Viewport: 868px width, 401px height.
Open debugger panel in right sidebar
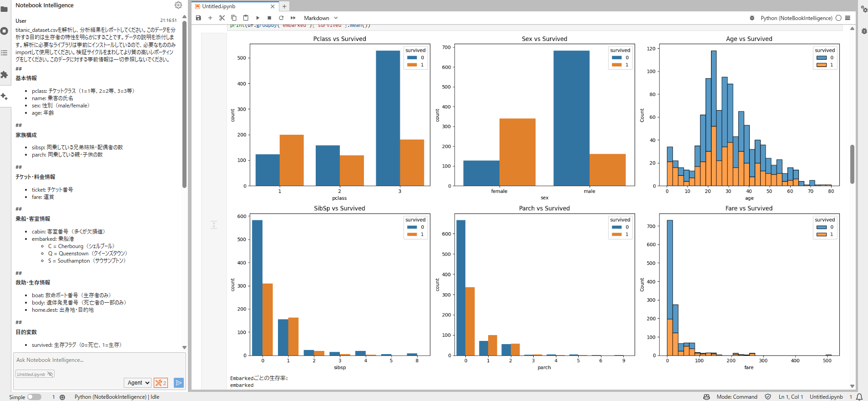click(863, 31)
